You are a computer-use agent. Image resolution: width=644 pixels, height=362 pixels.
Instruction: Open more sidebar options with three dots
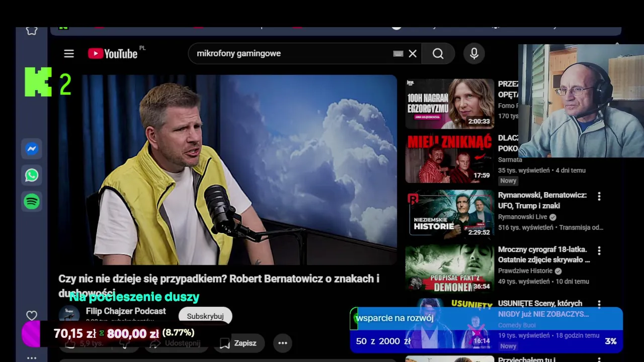click(32, 358)
